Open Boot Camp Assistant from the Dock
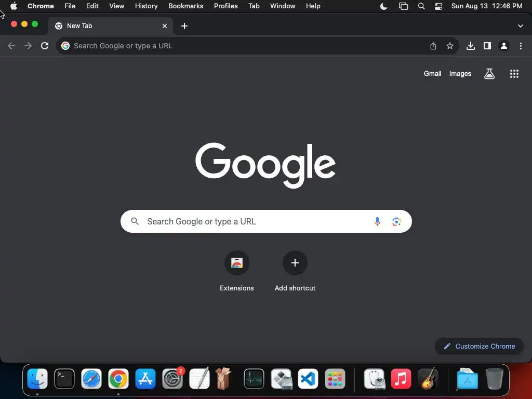 coord(281,379)
